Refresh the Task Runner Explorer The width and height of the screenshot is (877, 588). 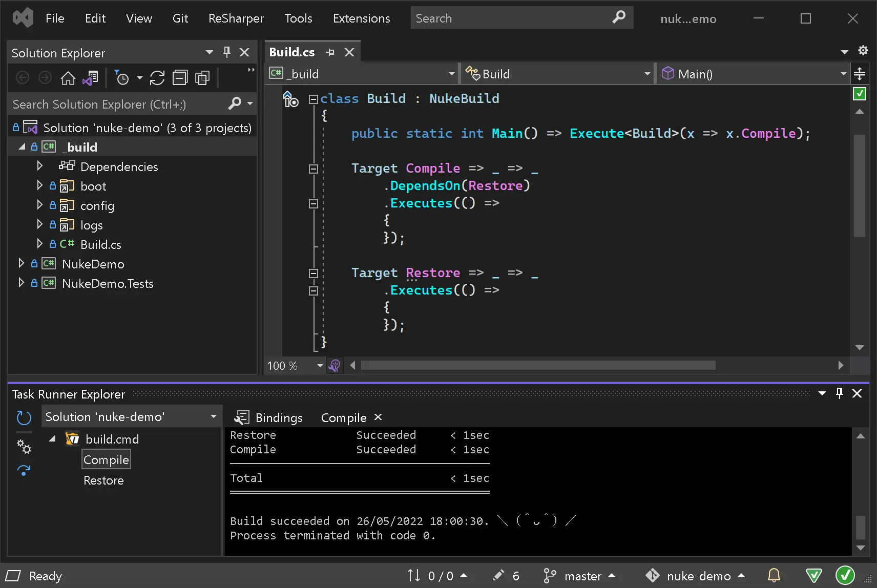point(24,417)
